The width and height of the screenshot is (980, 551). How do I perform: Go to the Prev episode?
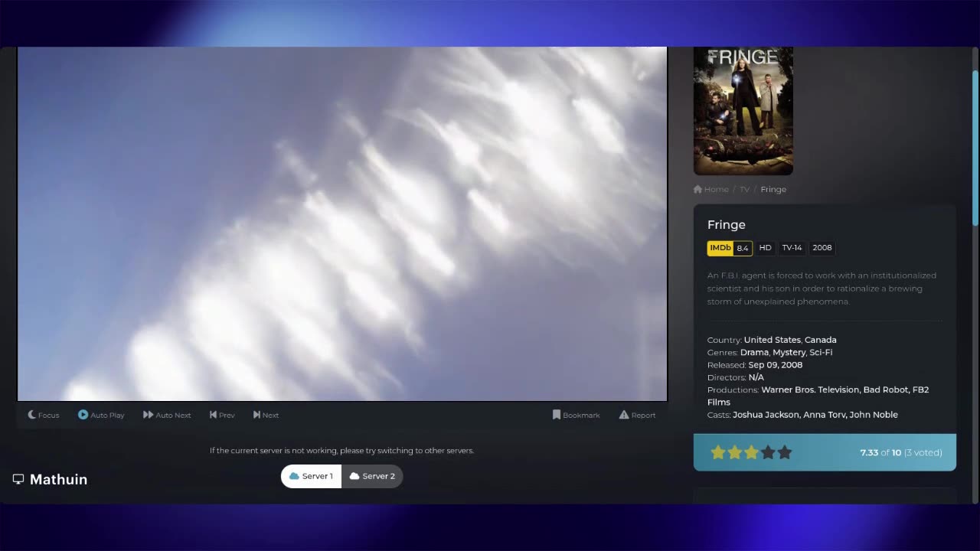pos(222,415)
